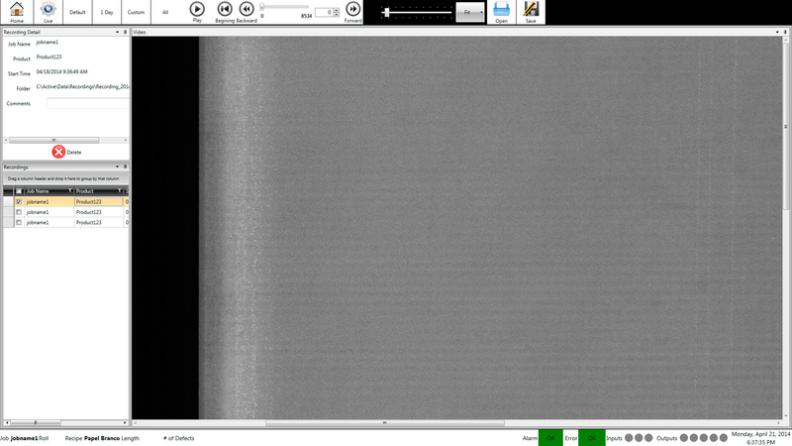The image size is (792, 446).
Task: Open the Fit zoom dropdown
Action: pos(470,12)
